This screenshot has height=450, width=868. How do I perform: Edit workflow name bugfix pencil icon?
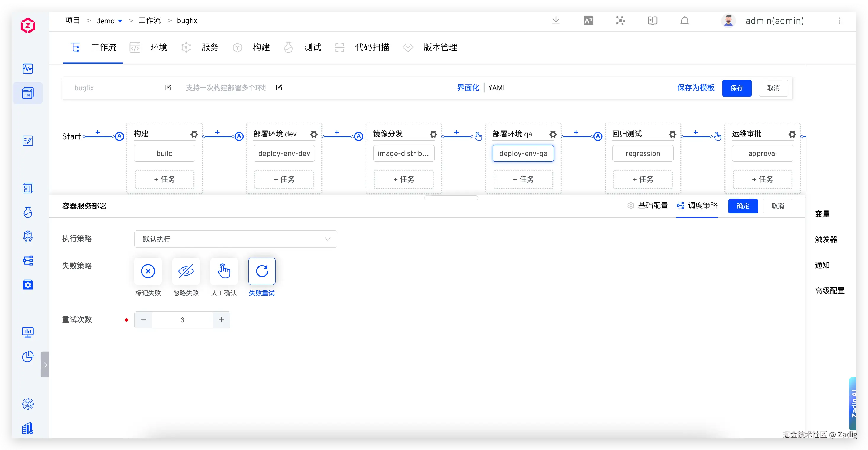click(x=168, y=88)
